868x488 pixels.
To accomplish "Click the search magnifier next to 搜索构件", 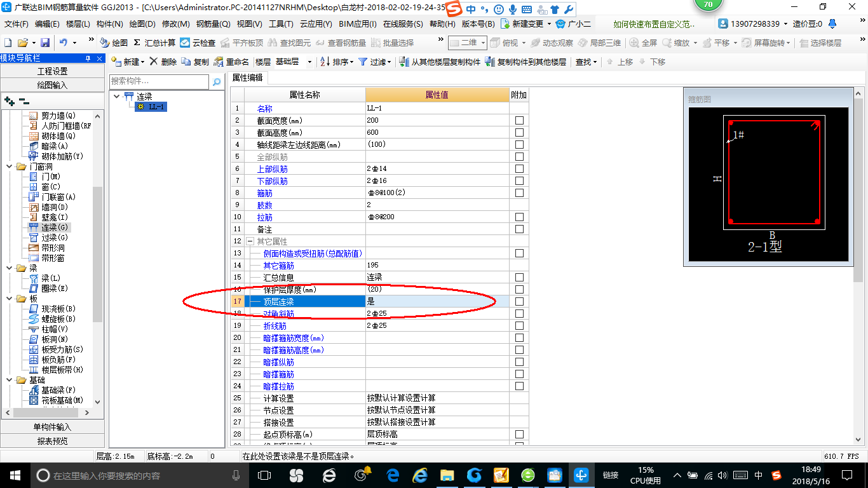I will pyautogui.click(x=217, y=81).
